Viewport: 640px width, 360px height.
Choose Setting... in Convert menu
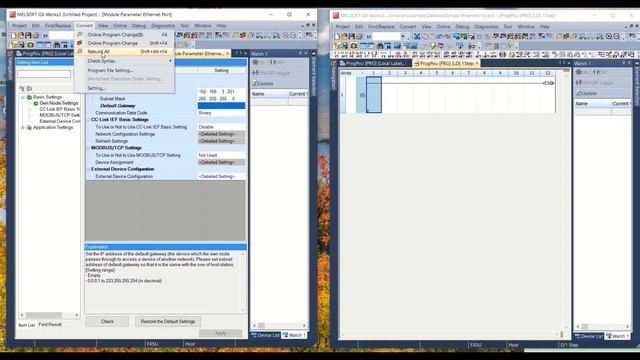tap(125, 88)
